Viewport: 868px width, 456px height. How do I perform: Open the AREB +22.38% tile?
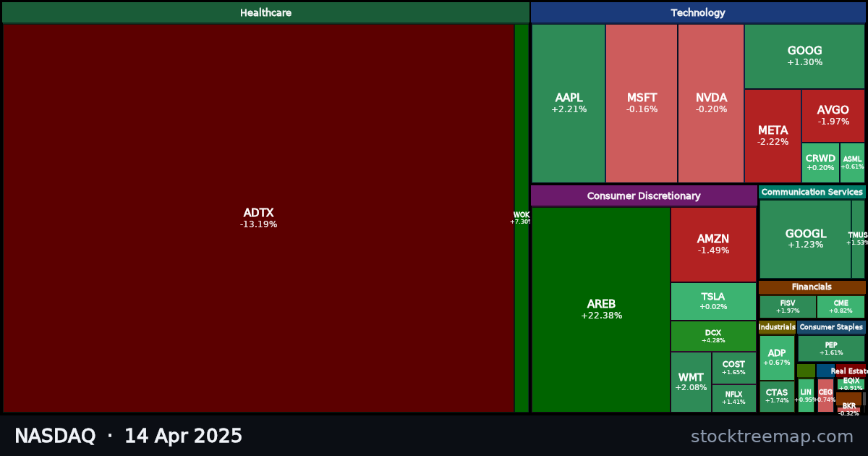(601, 310)
